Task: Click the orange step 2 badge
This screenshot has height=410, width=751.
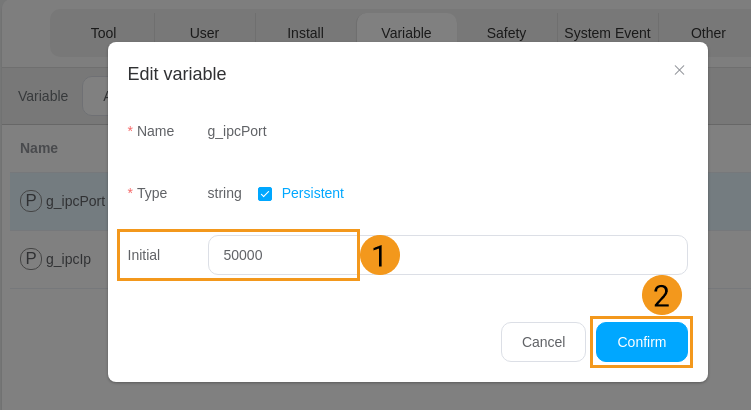Action: pyautogui.click(x=661, y=295)
